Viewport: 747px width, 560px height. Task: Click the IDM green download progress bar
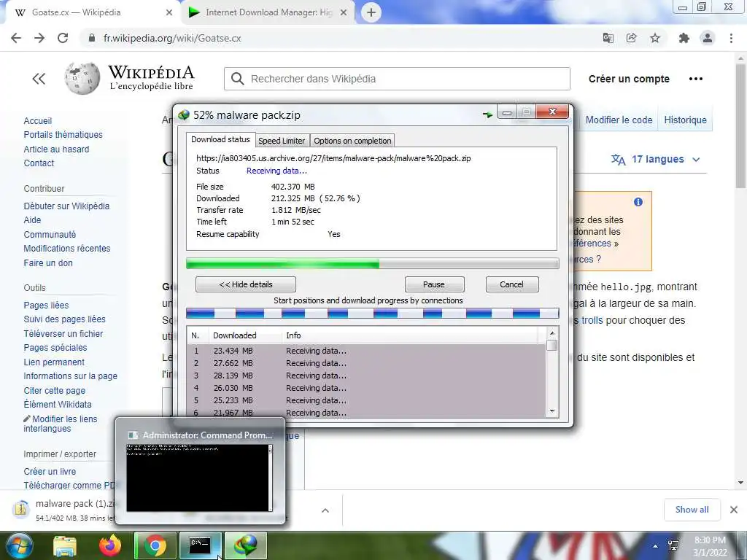coord(373,263)
